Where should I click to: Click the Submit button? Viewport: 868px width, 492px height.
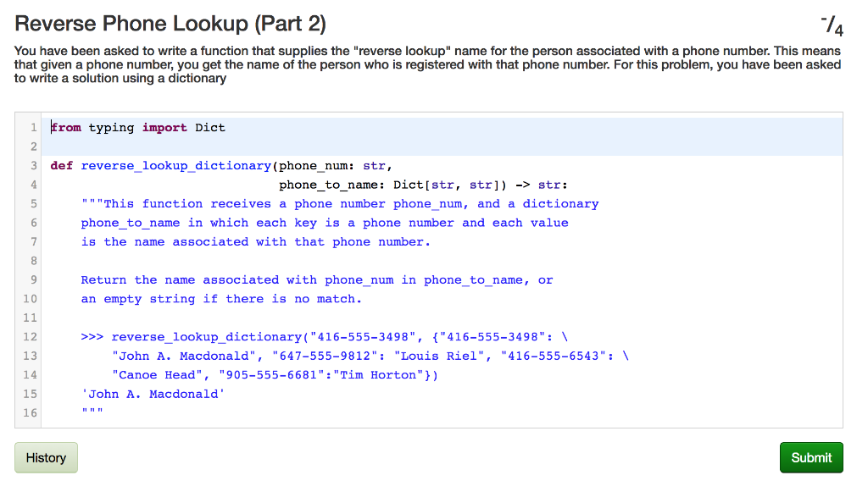point(810,457)
